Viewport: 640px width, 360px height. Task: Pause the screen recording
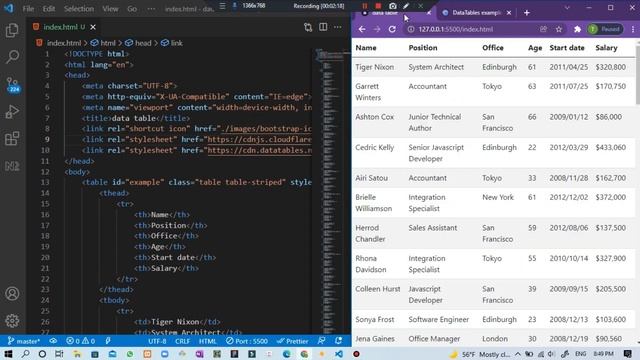pyautogui.click(x=365, y=6)
